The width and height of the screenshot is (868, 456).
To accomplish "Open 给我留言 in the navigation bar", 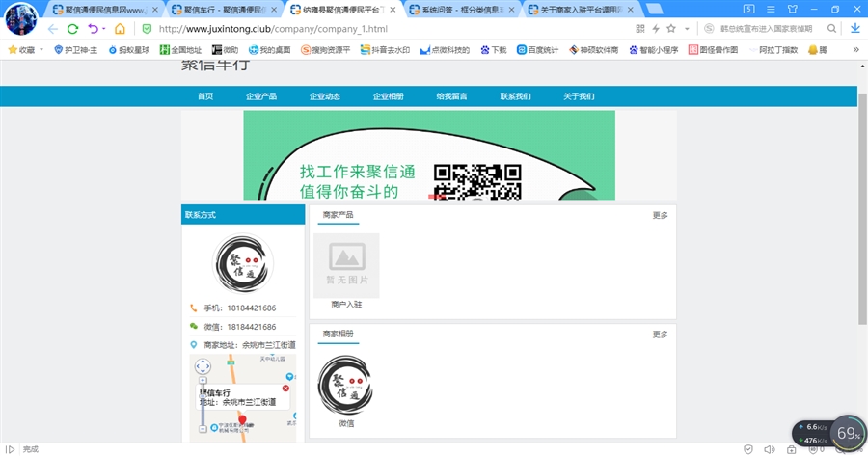I will pos(451,96).
